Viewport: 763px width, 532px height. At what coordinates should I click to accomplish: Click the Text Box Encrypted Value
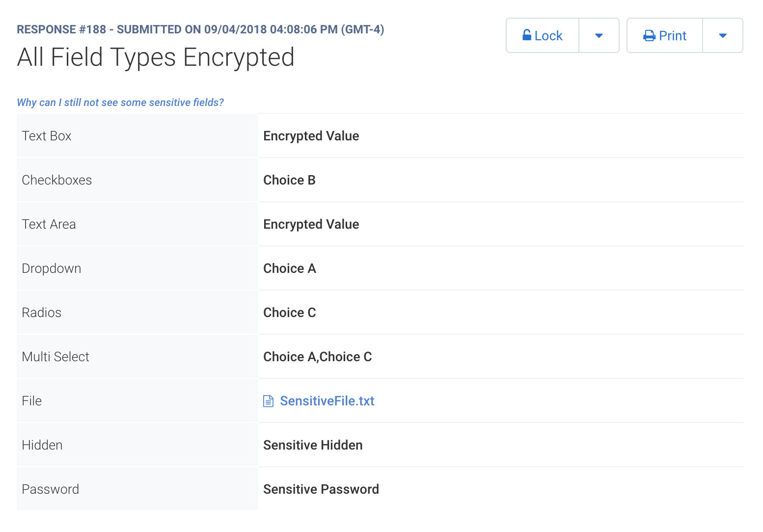tap(311, 136)
